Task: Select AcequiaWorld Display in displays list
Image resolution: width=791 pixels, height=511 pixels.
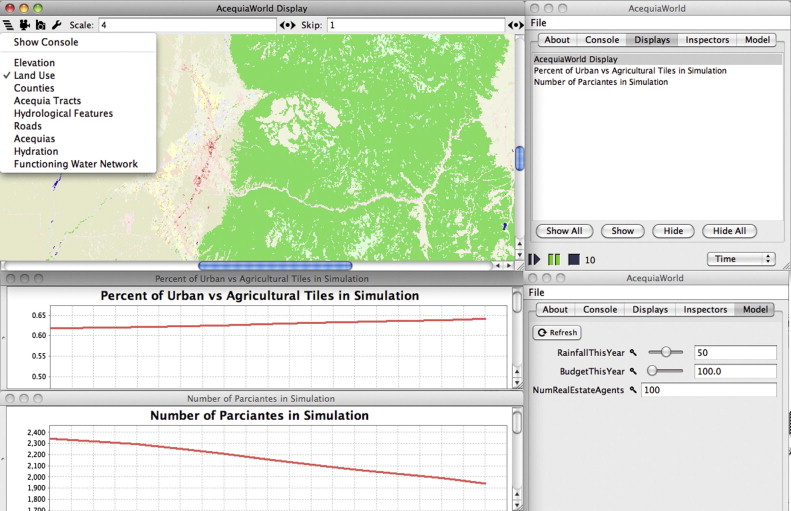Action: tap(658, 59)
